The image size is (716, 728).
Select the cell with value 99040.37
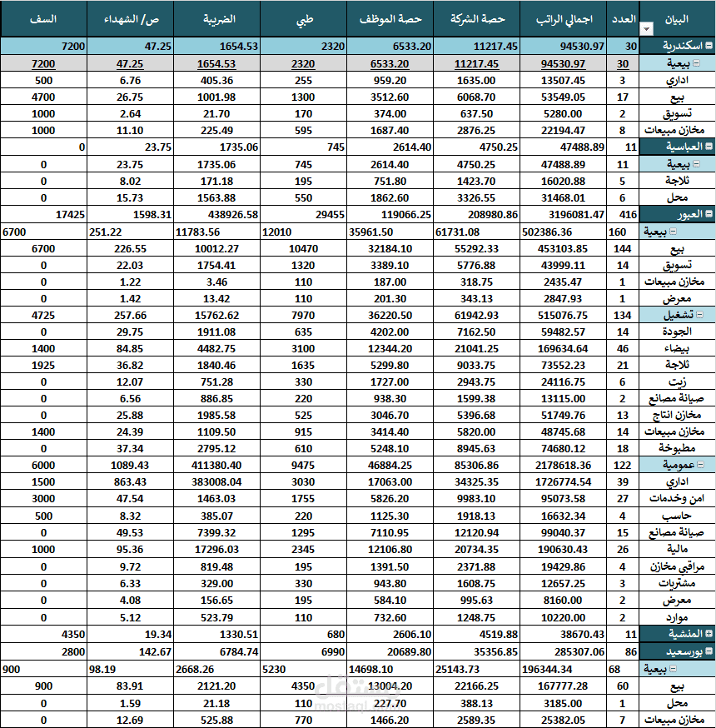click(564, 532)
